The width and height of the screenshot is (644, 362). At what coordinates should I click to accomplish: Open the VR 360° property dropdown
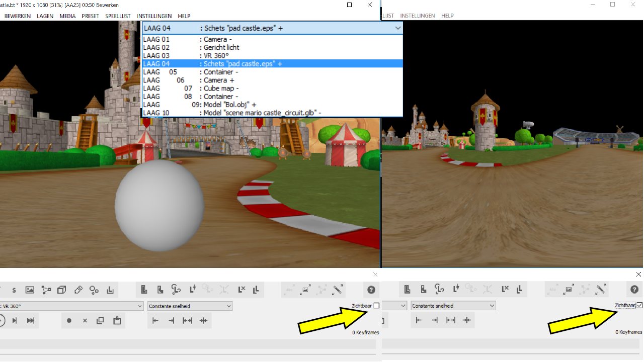pyautogui.click(x=140, y=306)
